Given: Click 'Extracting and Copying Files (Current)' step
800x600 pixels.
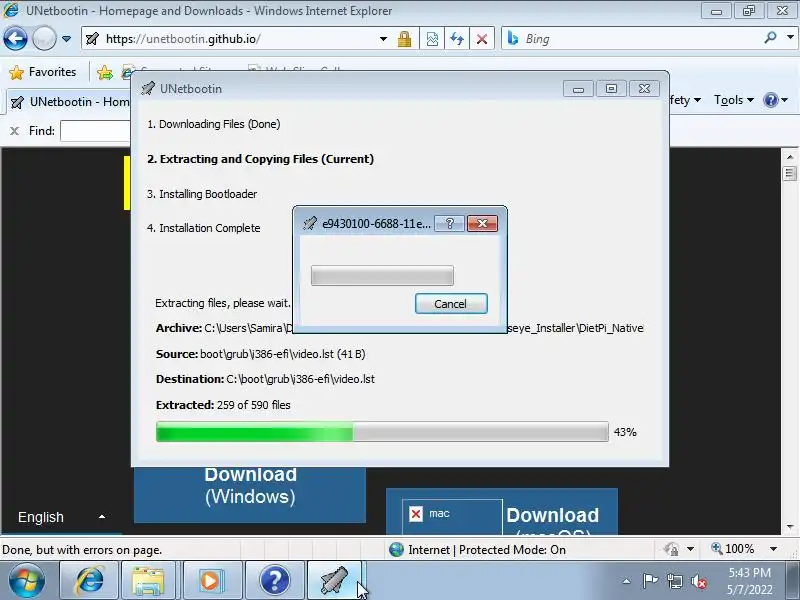Looking at the screenshot, I should pos(260,159).
